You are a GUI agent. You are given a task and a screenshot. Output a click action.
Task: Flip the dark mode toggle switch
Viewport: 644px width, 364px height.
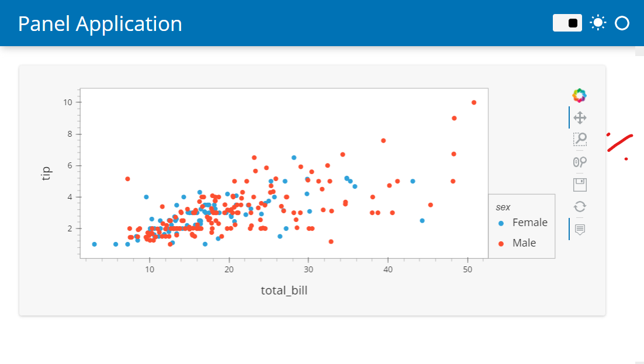[x=567, y=22]
